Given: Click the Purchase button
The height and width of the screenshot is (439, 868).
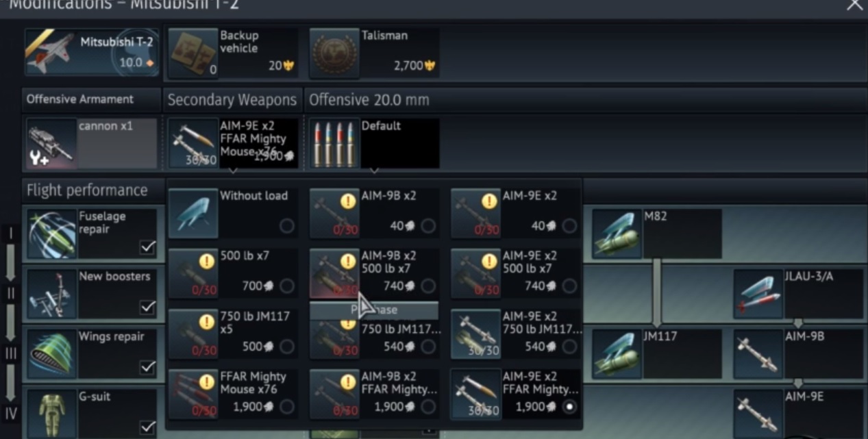Looking at the screenshot, I should pyautogui.click(x=374, y=310).
